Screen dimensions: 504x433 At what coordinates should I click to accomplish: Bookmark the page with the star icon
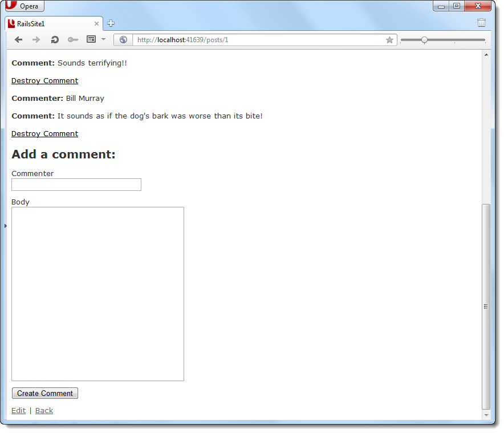(x=389, y=40)
